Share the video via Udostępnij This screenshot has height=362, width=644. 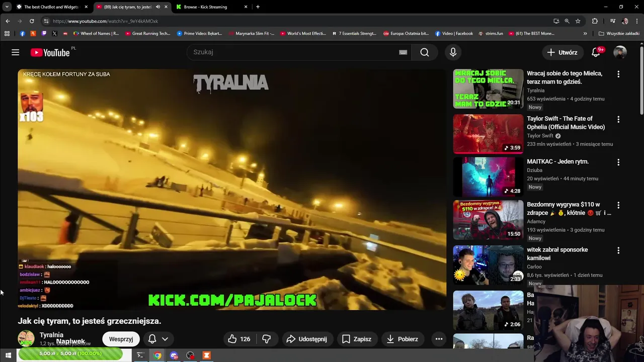(x=306, y=339)
